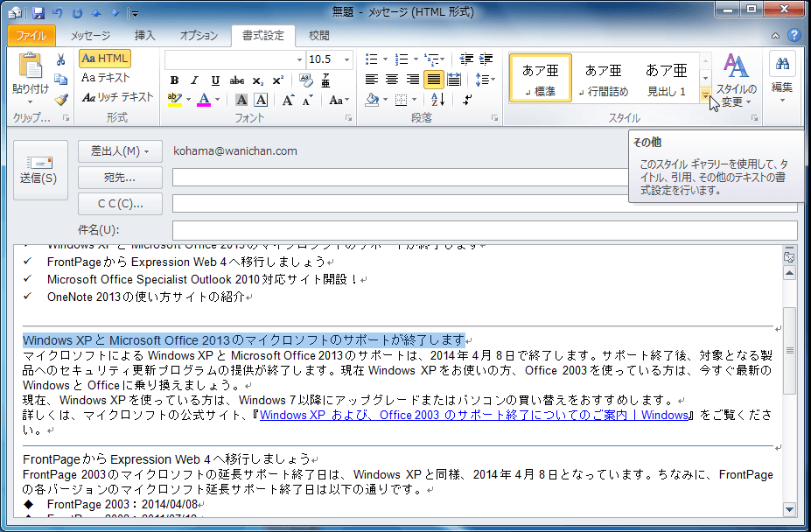Show or hide paragraph marks
This screenshot has height=532, width=811.
(x=467, y=100)
